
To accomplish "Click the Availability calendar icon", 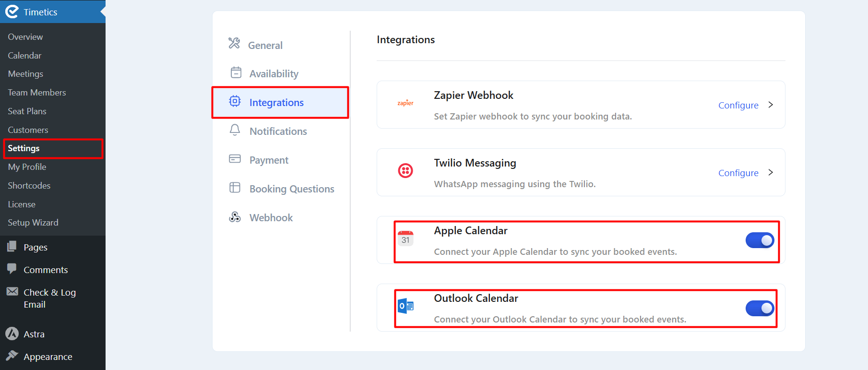I will click(x=235, y=72).
